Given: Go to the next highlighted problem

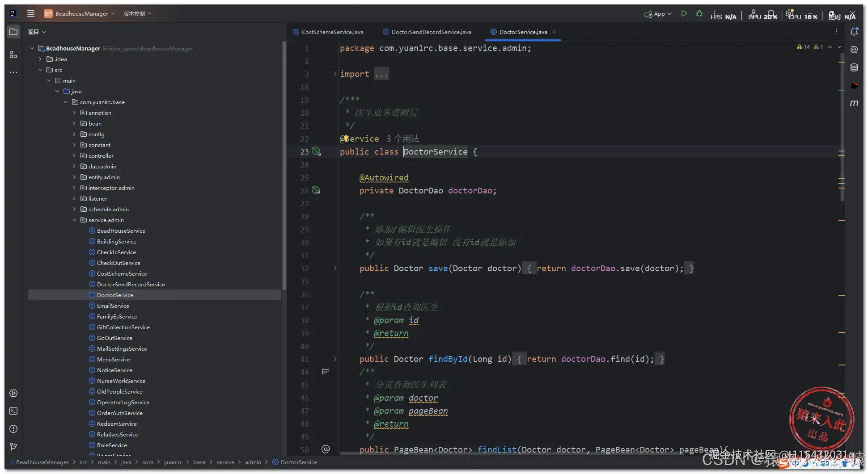Looking at the screenshot, I should (839, 47).
